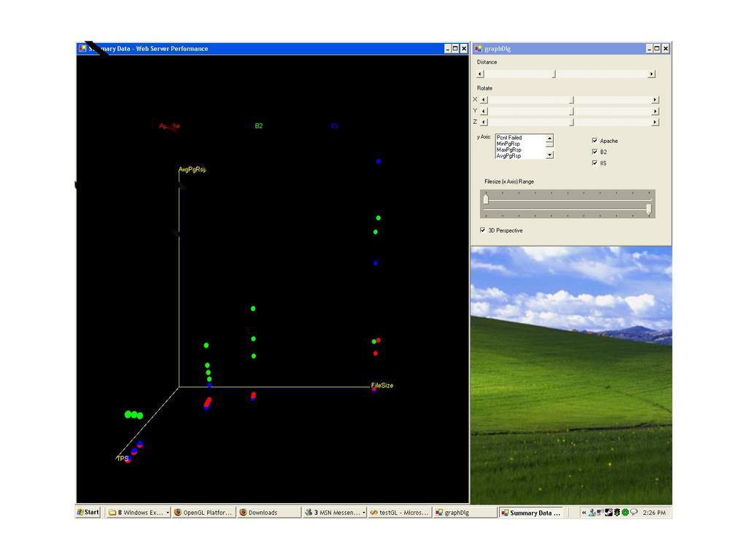Image resolution: width=747 pixels, height=560 pixels.
Task: Click the lower Filesize range slider handle
Action: point(649,209)
